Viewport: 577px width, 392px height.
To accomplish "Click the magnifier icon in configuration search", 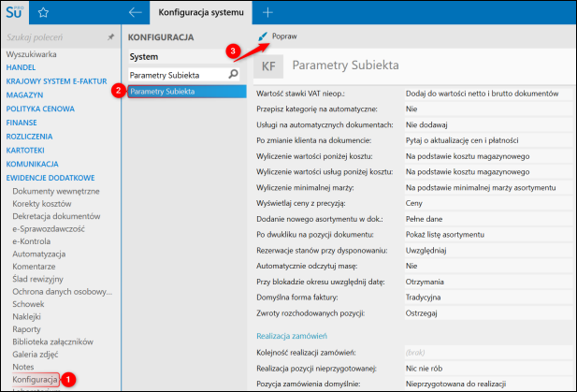I will (x=237, y=74).
